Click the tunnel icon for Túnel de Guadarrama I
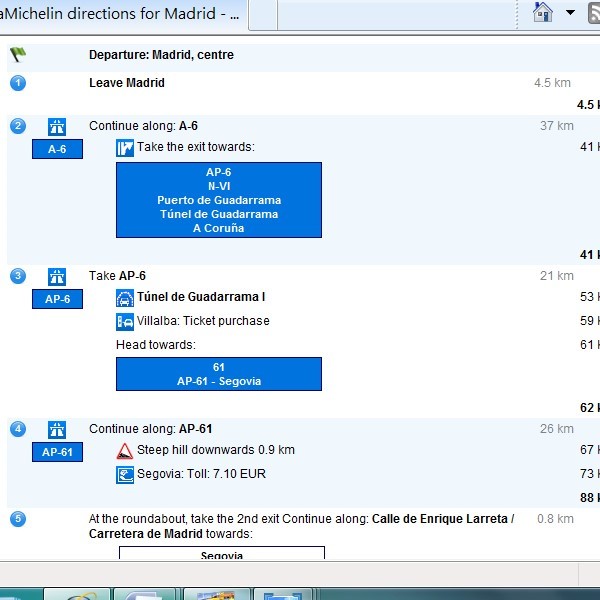Viewport: 600px width, 600px height. point(125,298)
